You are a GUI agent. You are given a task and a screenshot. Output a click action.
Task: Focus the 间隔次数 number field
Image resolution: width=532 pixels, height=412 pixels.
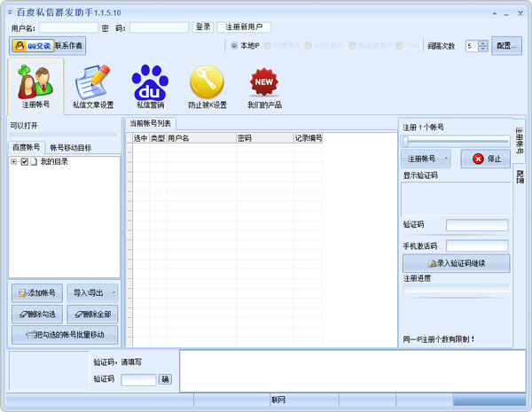(473, 46)
